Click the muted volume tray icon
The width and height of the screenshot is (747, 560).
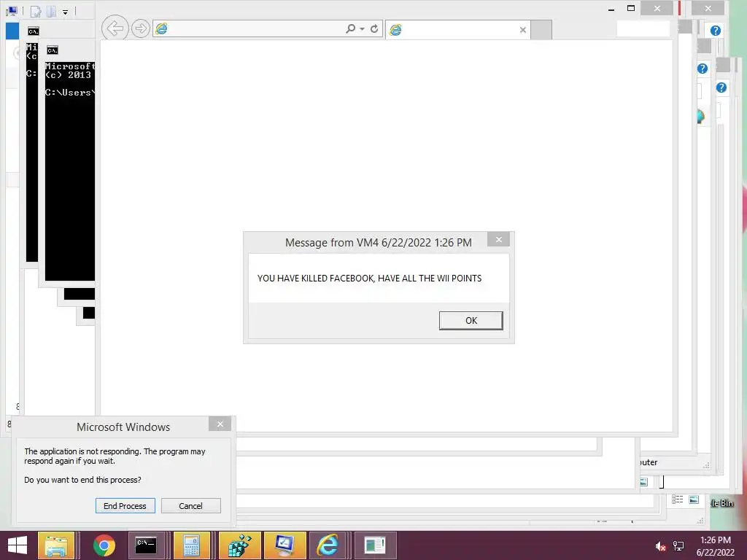(x=660, y=546)
